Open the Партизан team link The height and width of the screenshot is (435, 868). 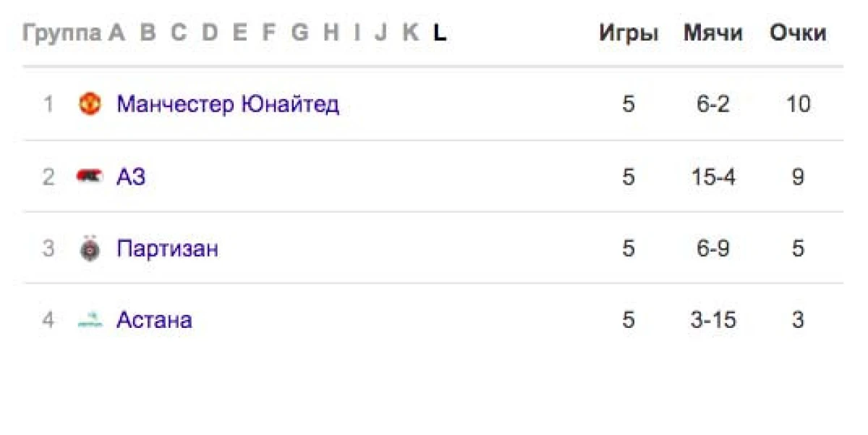167,249
